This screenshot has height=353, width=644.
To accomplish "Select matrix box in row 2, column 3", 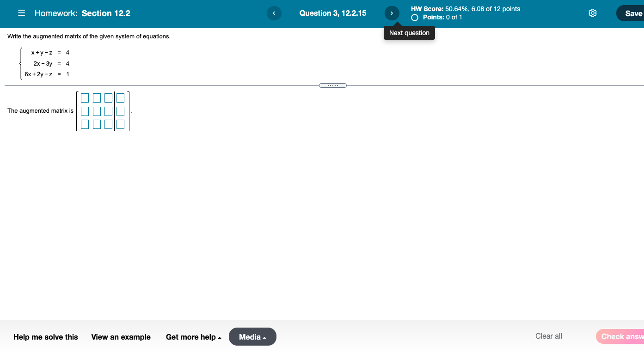I will click(109, 111).
